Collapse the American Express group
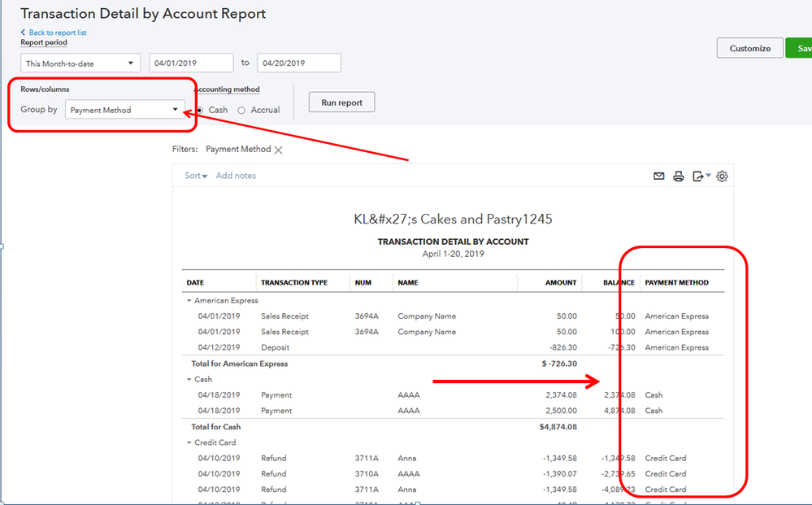812x505 pixels. coord(189,301)
